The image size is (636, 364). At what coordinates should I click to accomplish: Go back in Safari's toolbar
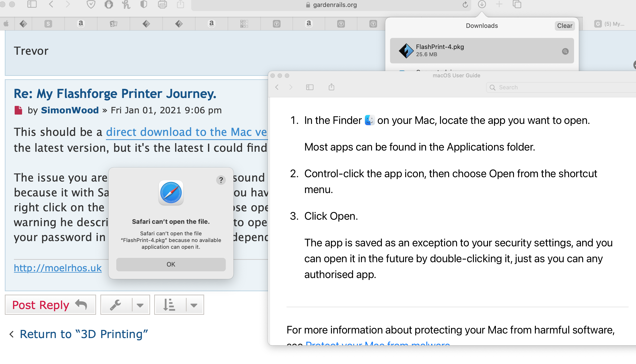coord(51,4)
